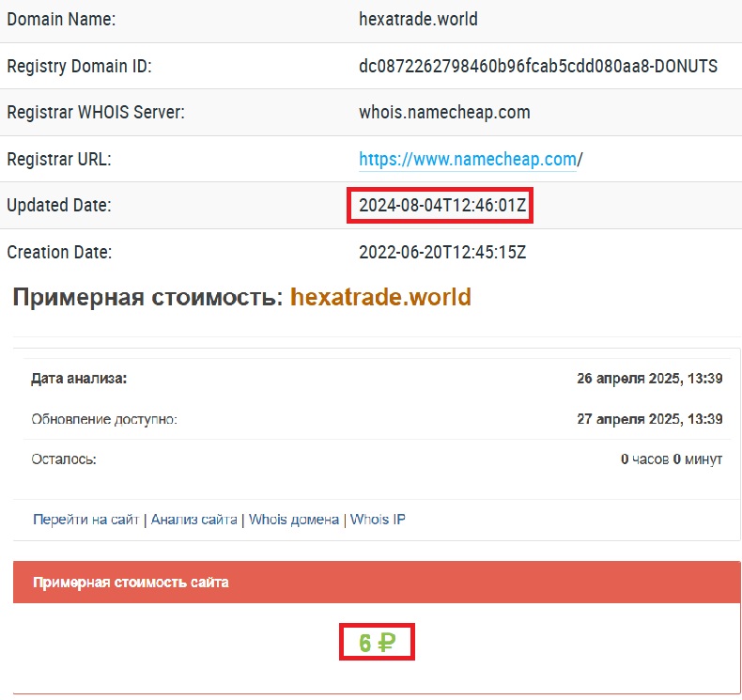Image resolution: width=742 pixels, height=700 pixels.
Task: Click the ruble price value 6 ₽
Action: tap(377, 644)
